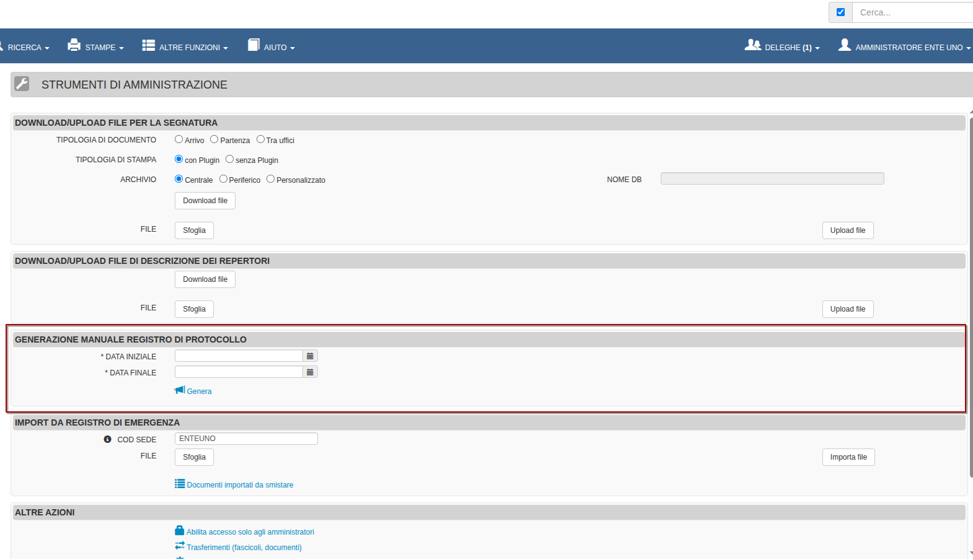Select the Arrivo document type radio

coord(178,140)
